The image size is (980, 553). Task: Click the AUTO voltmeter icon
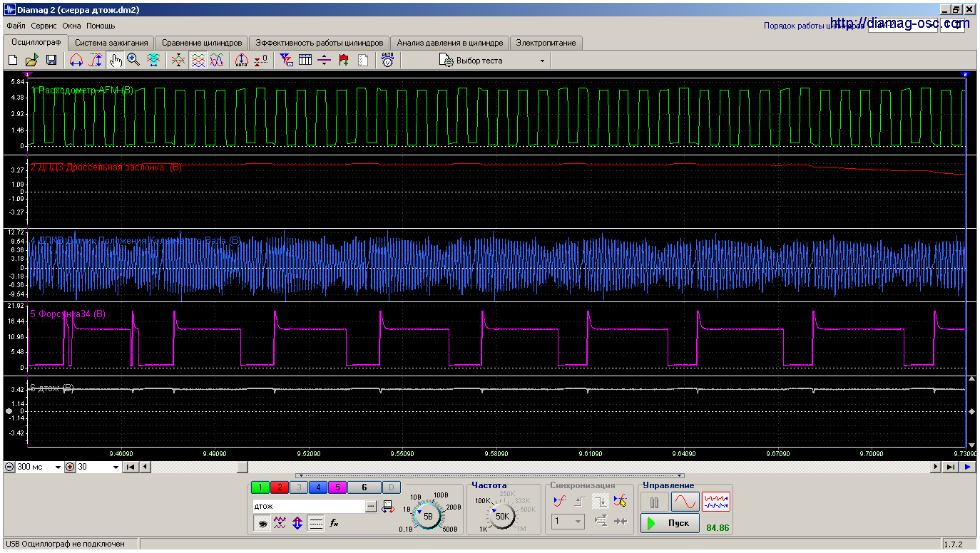[387, 61]
